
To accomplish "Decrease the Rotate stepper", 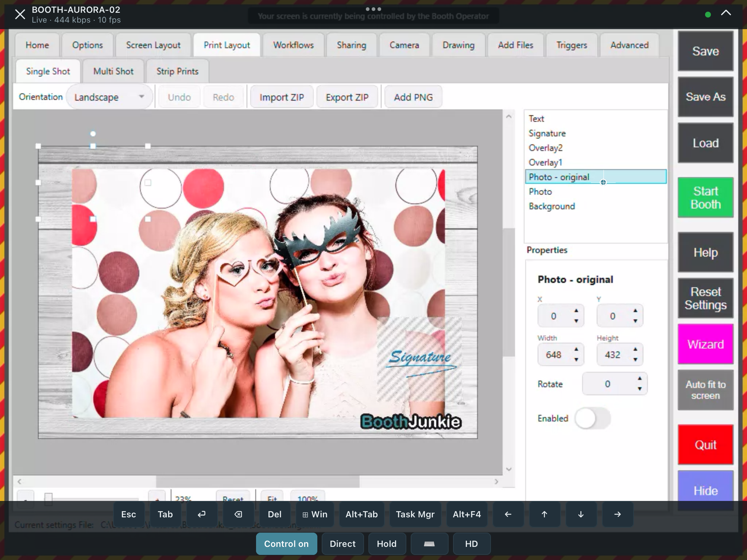I will [640, 389].
